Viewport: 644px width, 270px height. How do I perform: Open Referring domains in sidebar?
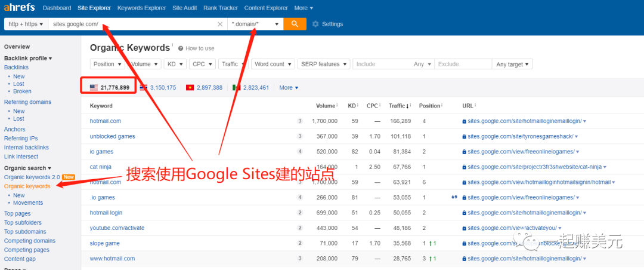[x=27, y=102]
